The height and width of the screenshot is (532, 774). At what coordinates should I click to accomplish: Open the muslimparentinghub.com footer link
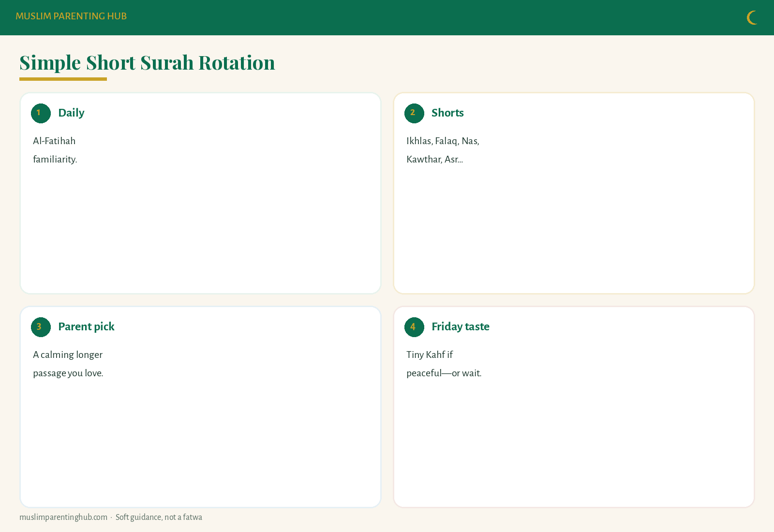tap(63, 517)
